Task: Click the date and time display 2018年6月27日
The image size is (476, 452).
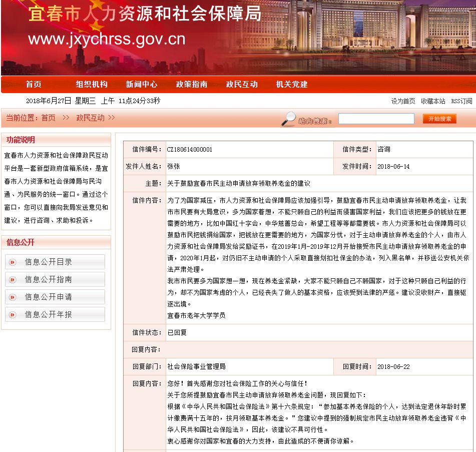Action: tap(93, 101)
